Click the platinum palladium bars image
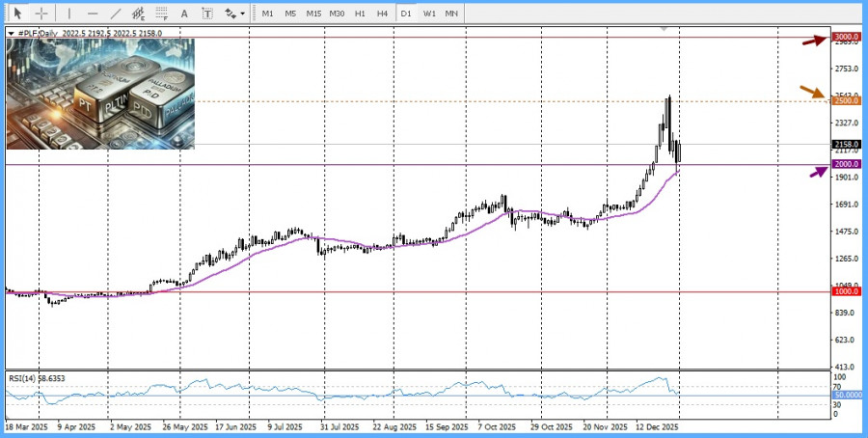 100,94
